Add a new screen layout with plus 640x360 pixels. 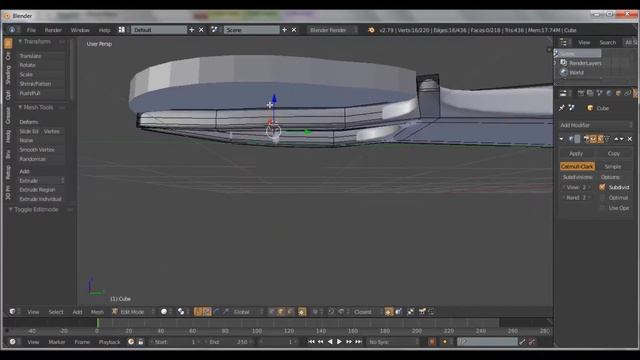tap(191, 30)
